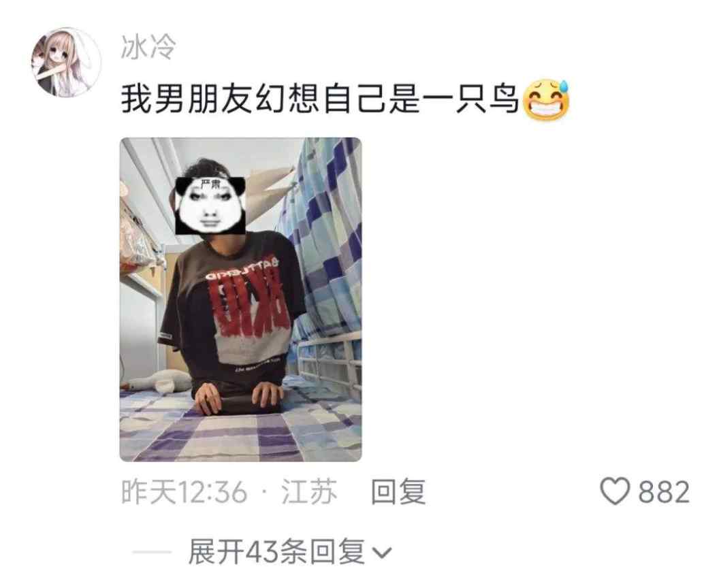Click the bed rail in photo's right side
721x588 pixels.
pos(329,363)
